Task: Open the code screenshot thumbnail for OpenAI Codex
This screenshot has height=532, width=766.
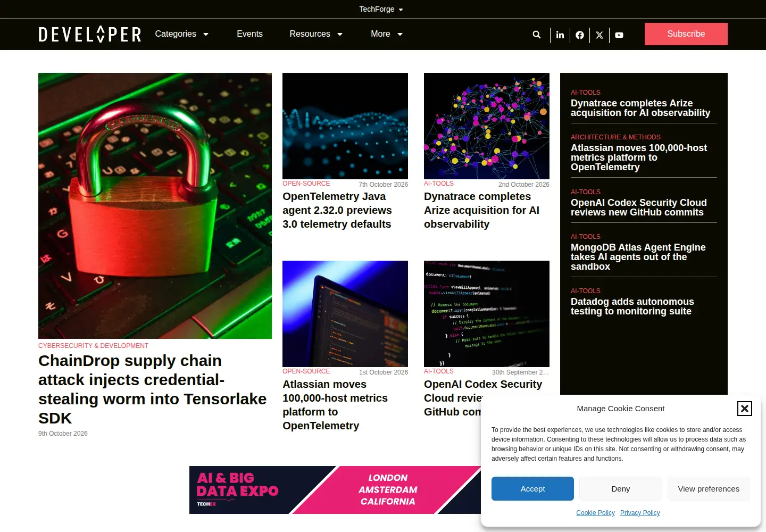Action: point(487,314)
